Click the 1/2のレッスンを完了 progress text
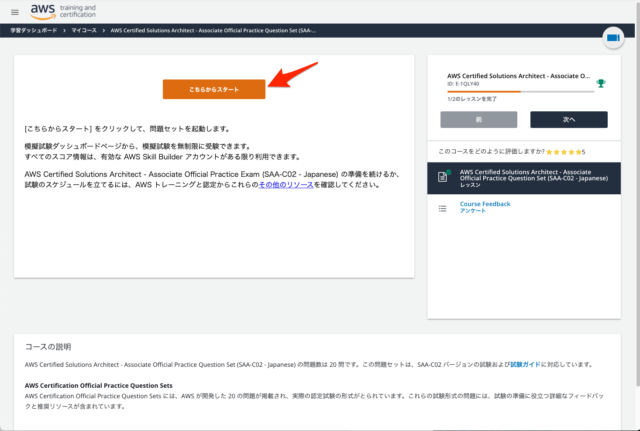640x431 pixels. click(472, 99)
